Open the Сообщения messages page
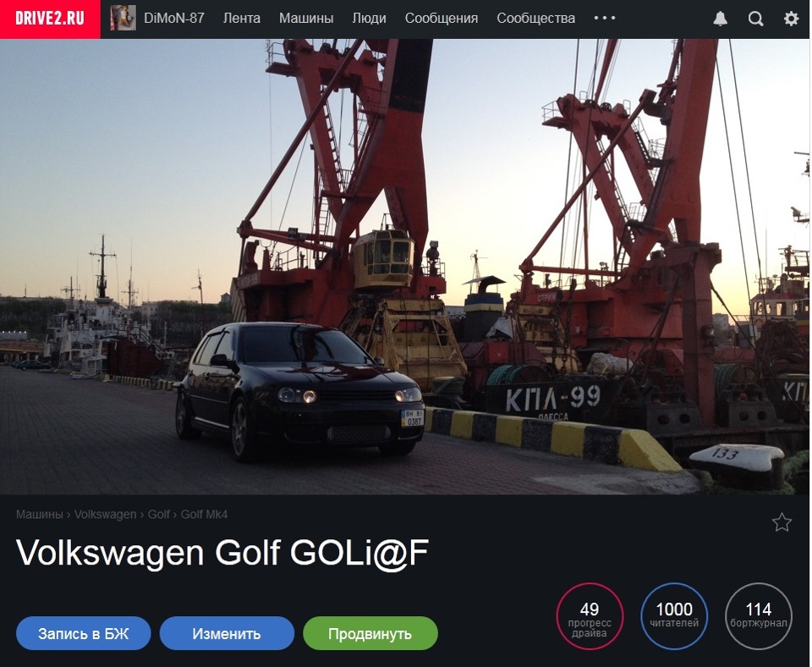 click(442, 18)
